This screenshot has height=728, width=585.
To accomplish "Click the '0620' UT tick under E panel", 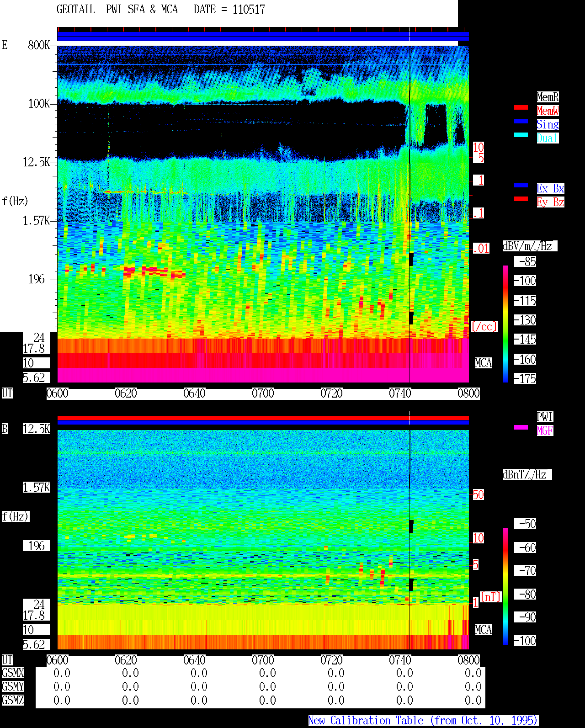I will (x=126, y=393).
